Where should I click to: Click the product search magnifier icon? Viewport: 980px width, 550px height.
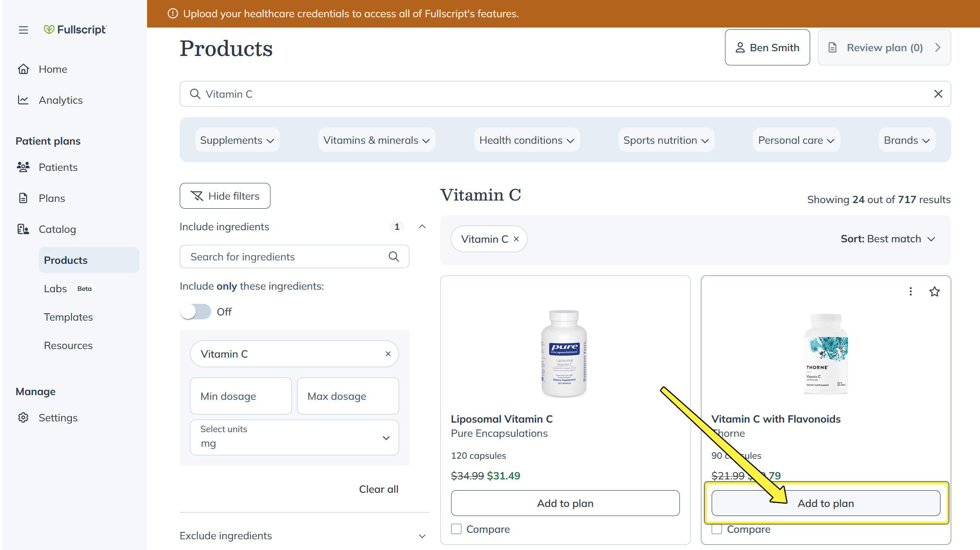click(x=195, y=94)
